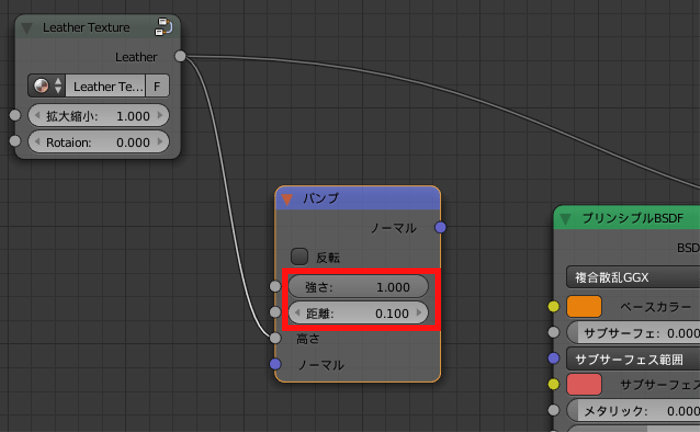Click the 距離 input socket

275,312
